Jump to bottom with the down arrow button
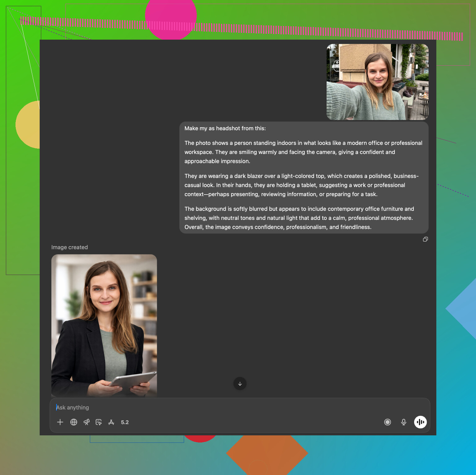The height and width of the screenshot is (475, 476). (x=240, y=384)
